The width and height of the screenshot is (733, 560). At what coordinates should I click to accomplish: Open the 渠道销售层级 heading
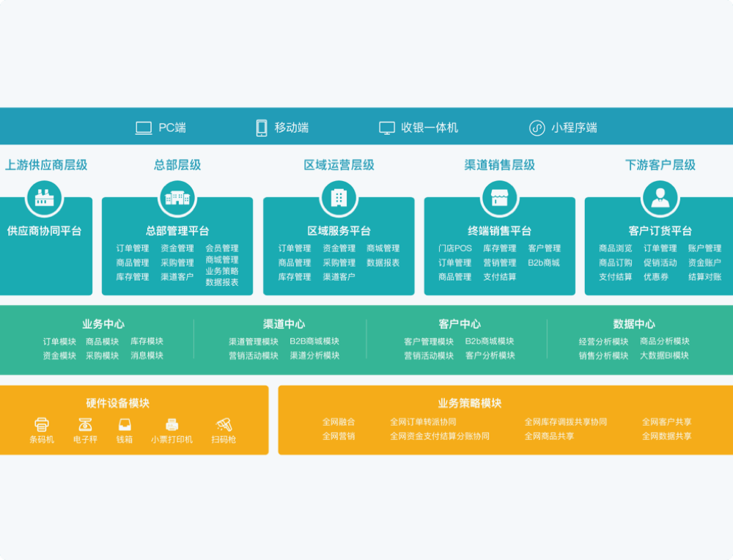[x=499, y=165]
